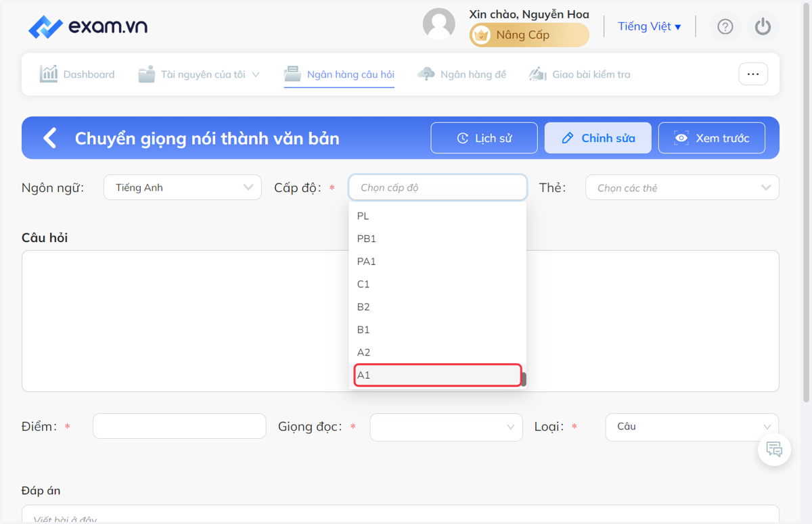The height and width of the screenshot is (524, 812).
Task: Go back using the white arrow
Action: 50,138
